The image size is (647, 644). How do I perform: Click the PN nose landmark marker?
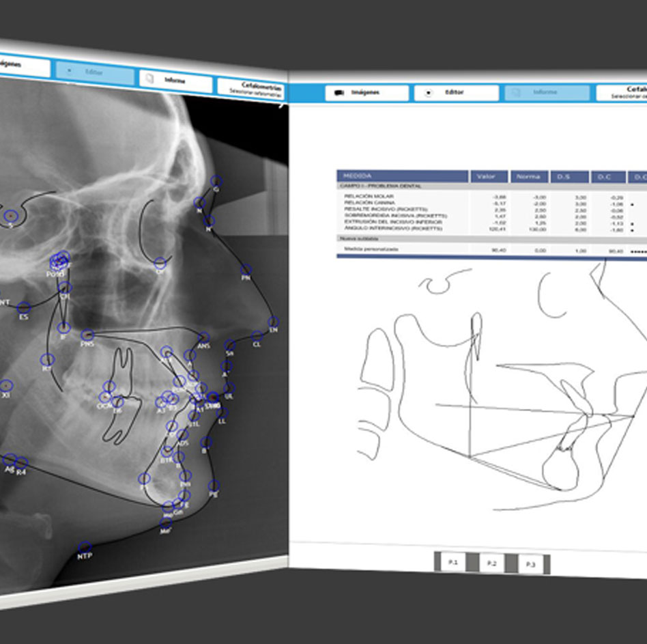(x=246, y=270)
